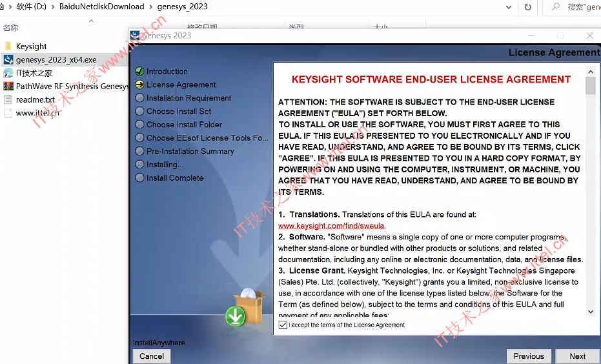Click the Explorer search box
This screenshot has height=364, width=601.
[572, 7]
